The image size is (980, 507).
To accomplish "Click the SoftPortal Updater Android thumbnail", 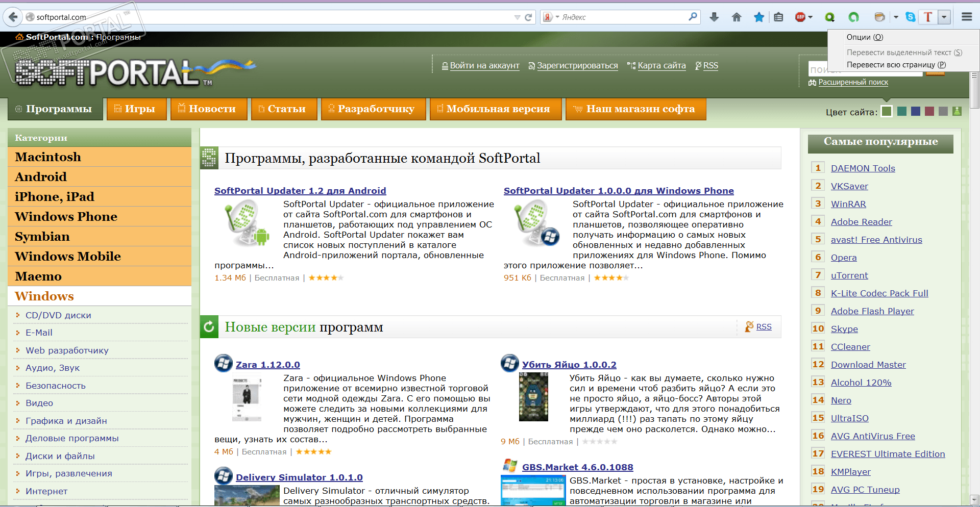I will (x=247, y=223).
